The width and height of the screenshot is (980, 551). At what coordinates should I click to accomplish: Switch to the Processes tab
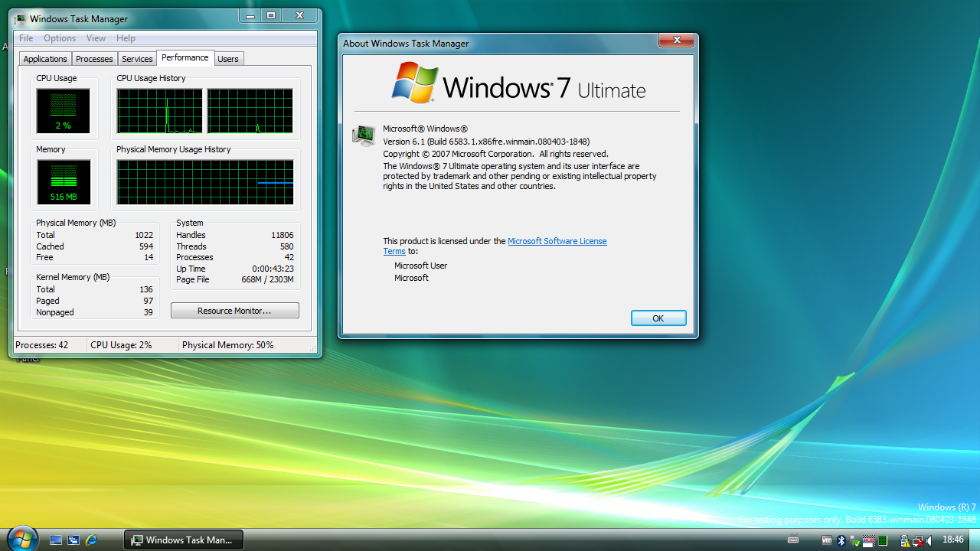click(94, 59)
